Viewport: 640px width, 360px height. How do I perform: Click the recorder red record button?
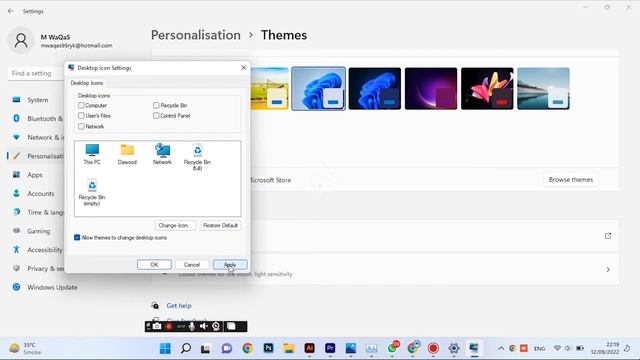click(x=169, y=326)
